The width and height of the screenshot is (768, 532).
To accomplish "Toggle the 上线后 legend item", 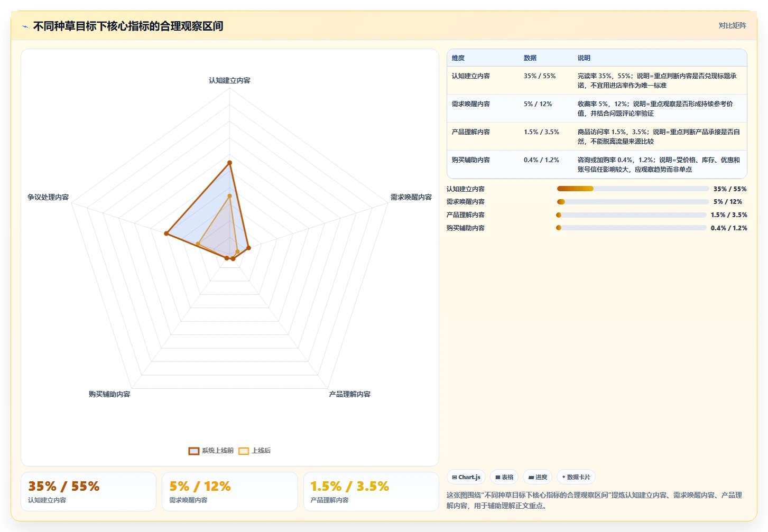I will 255,451.
